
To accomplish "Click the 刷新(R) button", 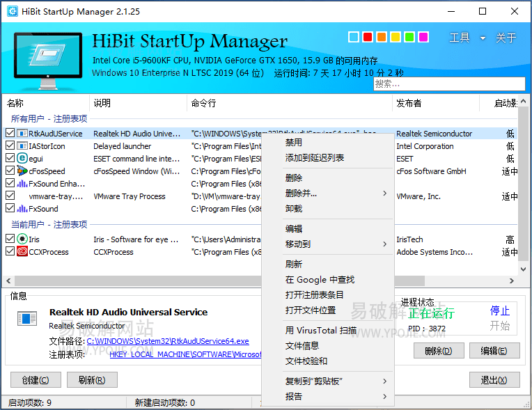I will click(92, 380).
